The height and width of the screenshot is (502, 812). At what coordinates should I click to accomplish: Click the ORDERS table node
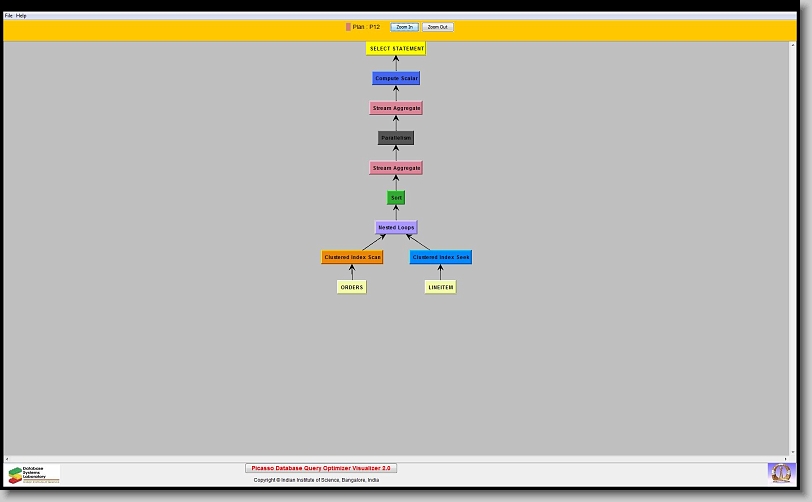tap(352, 287)
